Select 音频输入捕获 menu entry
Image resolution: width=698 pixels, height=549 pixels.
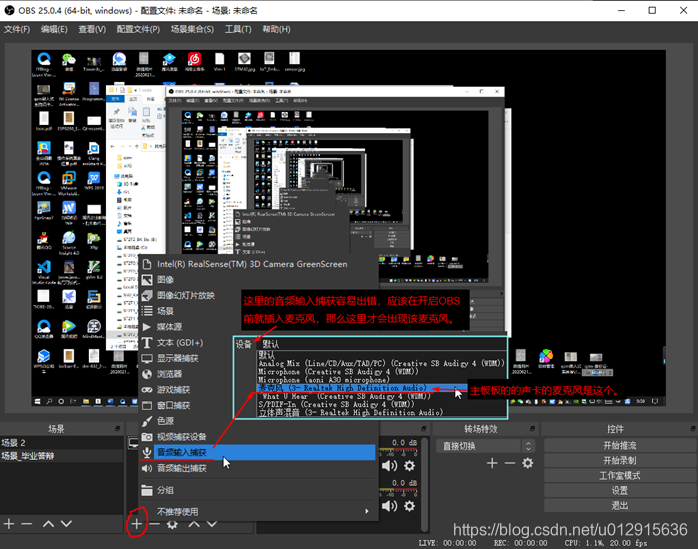(258, 452)
